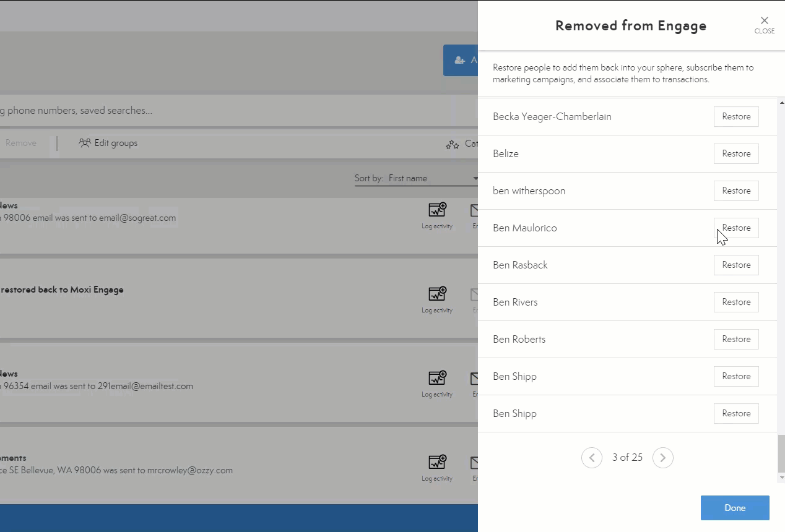Click the Log activity icon on the bottom contact row
This screenshot has height=532, width=785.
(437, 467)
